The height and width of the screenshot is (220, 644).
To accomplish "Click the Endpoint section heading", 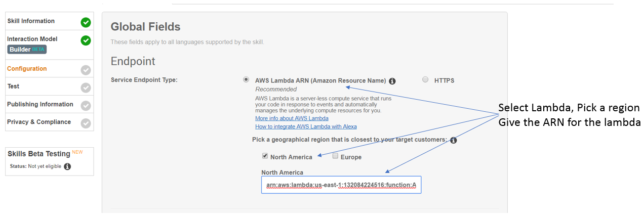I will pos(133,61).
